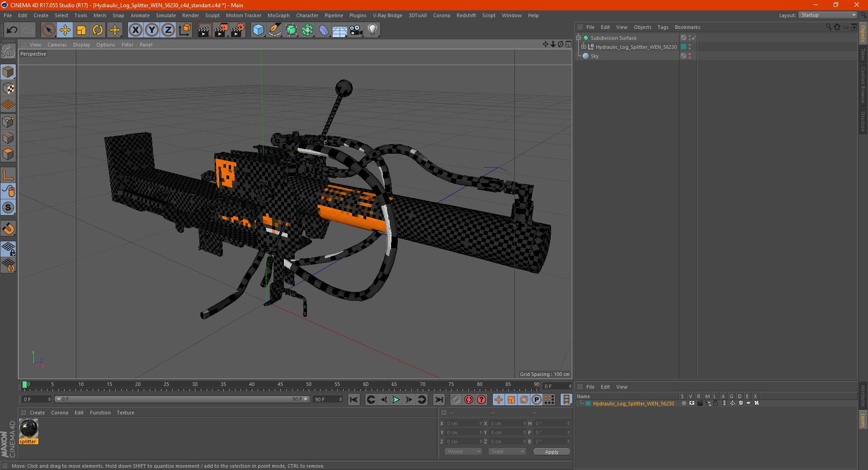This screenshot has width=868, height=470.
Task: Toggle Z axis lock
Action: (168, 30)
